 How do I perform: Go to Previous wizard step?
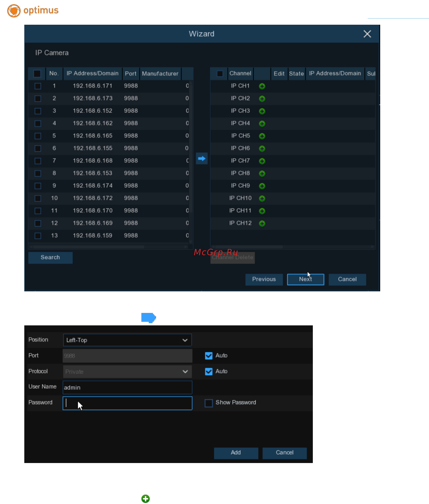point(264,279)
